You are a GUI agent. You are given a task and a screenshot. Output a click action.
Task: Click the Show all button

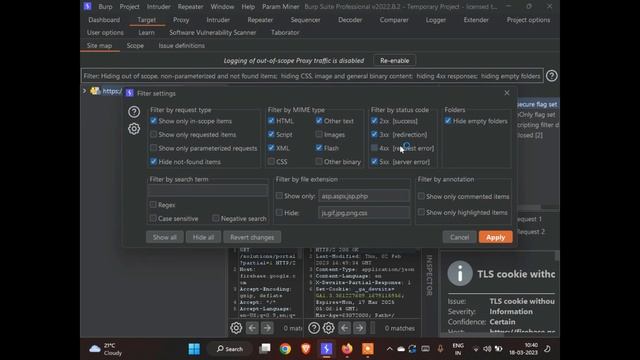point(165,237)
